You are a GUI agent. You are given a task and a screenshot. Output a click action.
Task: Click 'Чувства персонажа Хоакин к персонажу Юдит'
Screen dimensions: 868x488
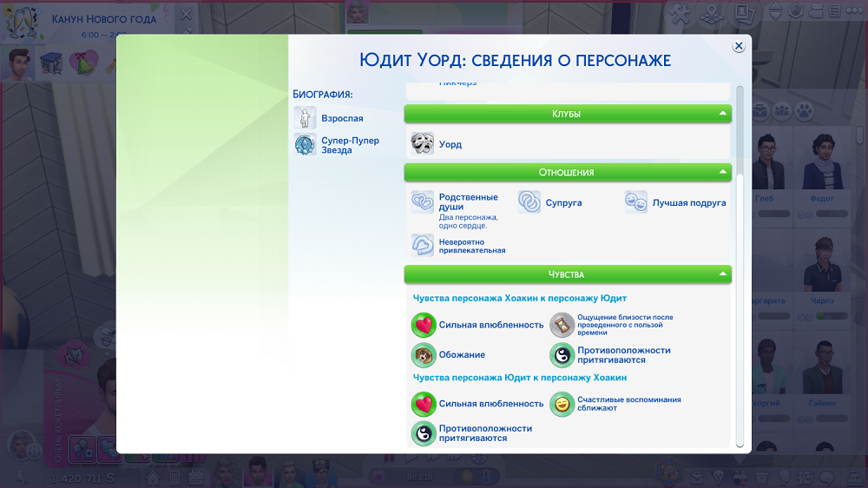point(520,298)
